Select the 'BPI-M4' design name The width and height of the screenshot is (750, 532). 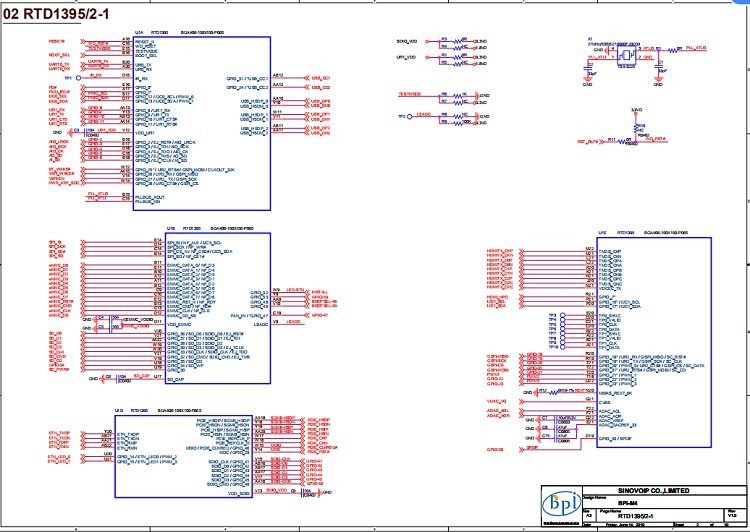(627, 503)
